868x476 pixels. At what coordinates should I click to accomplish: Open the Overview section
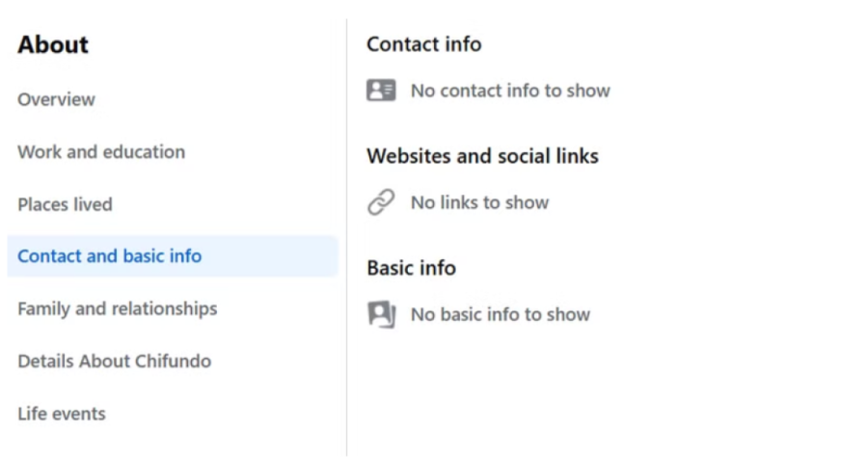[56, 99]
